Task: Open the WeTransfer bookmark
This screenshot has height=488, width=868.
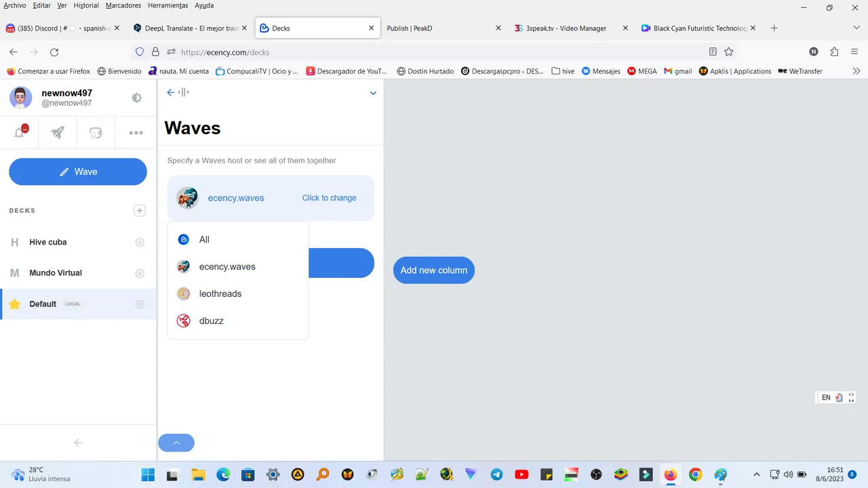Action: click(800, 71)
